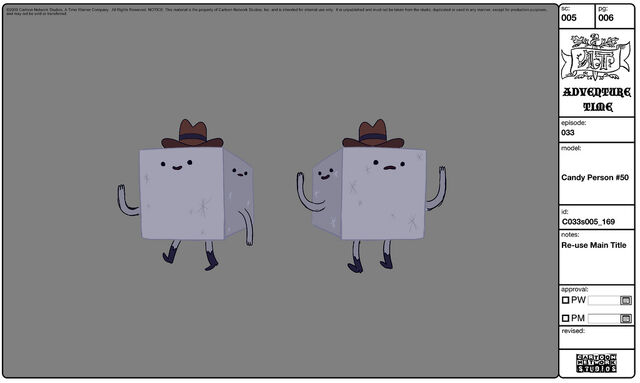
Task: Click the Adventure Time crest logo
Action: tap(596, 57)
